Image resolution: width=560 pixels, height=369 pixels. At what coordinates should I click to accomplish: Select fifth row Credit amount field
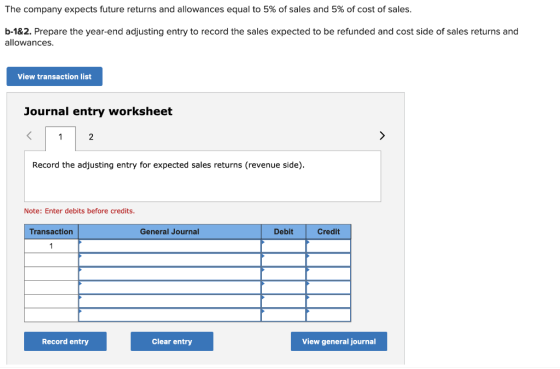click(329, 301)
